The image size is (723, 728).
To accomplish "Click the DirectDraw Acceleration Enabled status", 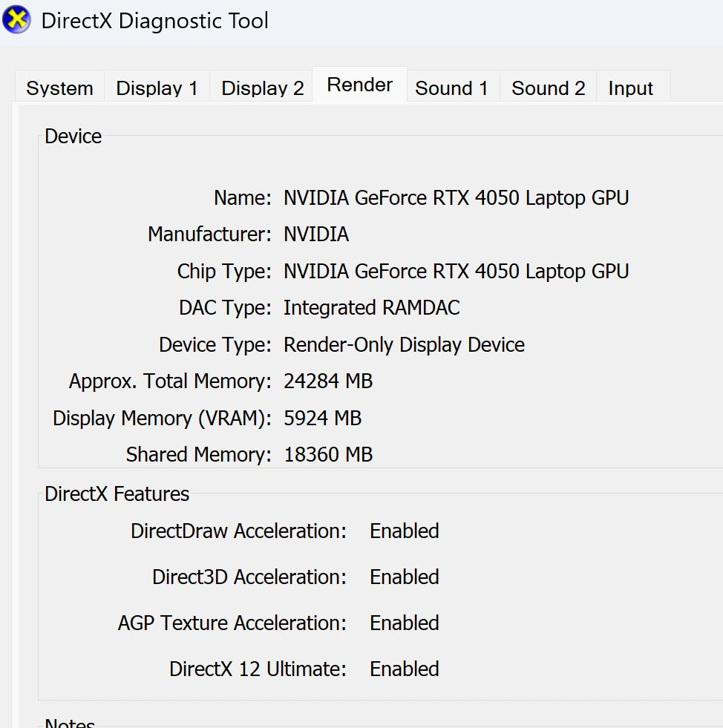I will coord(404,531).
